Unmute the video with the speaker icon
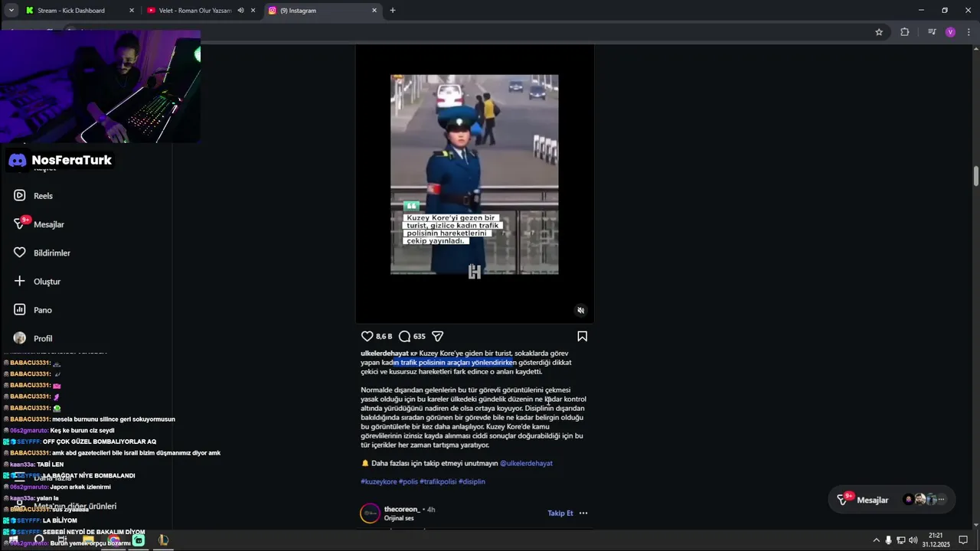The image size is (980, 551). tap(580, 310)
